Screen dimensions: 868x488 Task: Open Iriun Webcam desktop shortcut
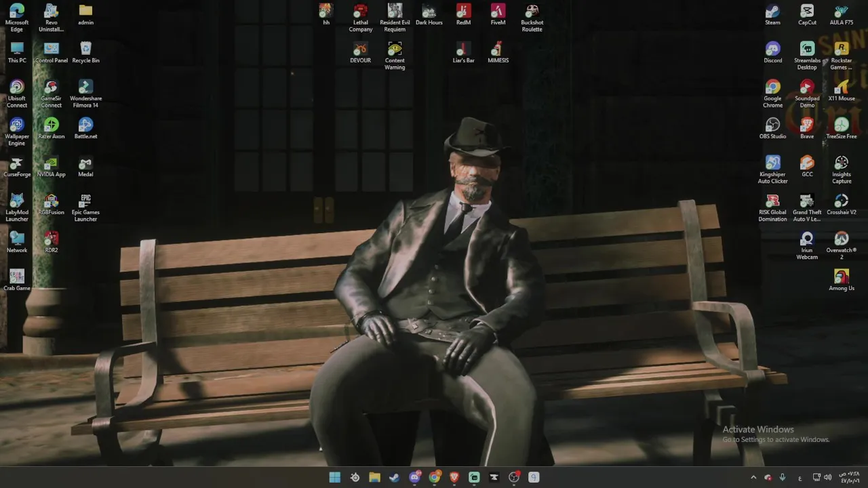pos(807,245)
